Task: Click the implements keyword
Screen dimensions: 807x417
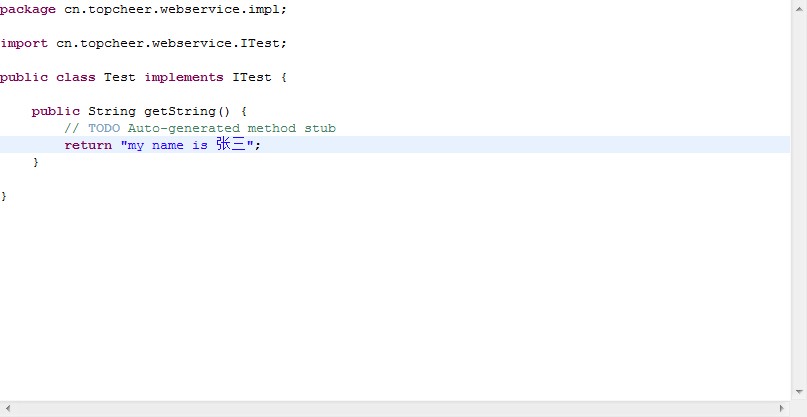Action: [184, 77]
